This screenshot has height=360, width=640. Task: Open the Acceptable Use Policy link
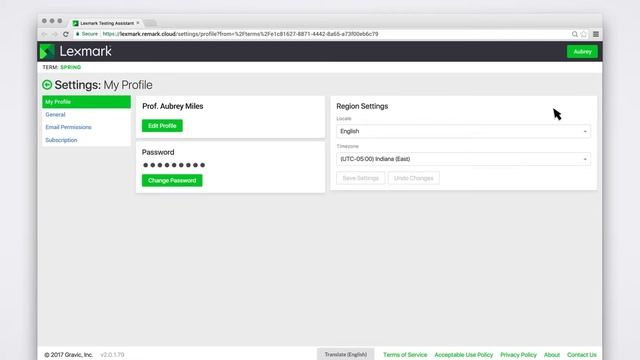(x=464, y=355)
